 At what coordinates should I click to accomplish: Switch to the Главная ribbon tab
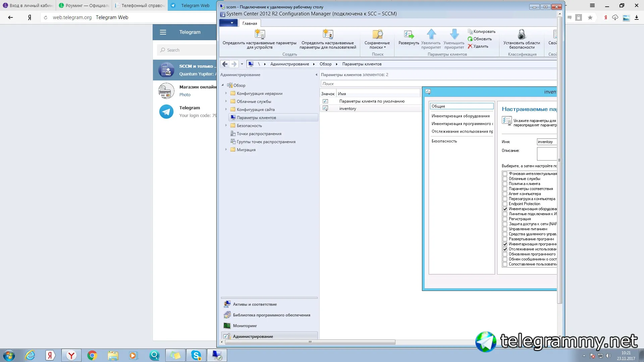250,23
